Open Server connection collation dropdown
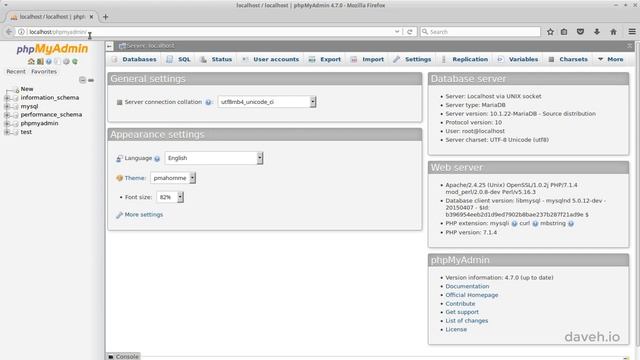Image resolution: width=640 pixels, height=360 pixels. click(267, 102)
